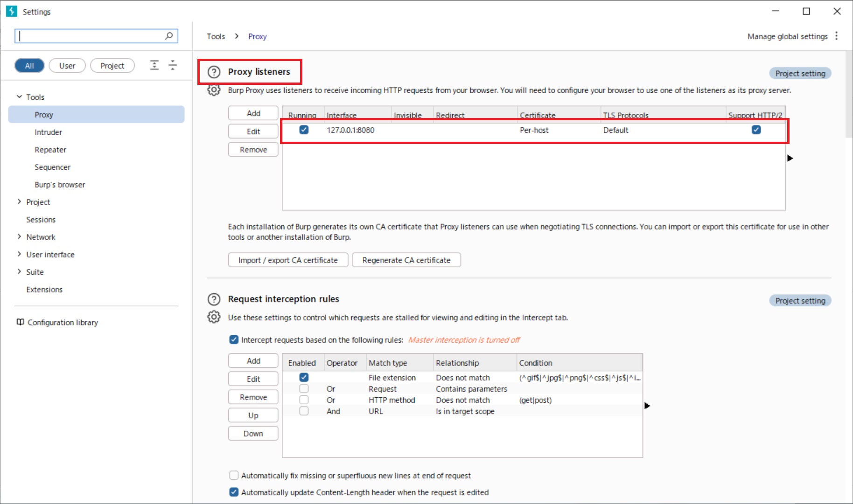853x504 pixels.
Task: Click arrow right of interception rules table
Action: coord(647,406)
